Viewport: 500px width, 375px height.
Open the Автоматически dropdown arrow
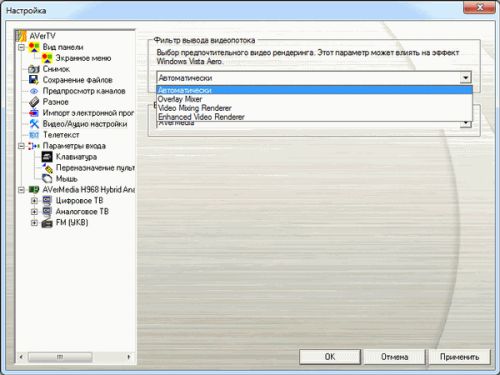click(x=465, y=78)
